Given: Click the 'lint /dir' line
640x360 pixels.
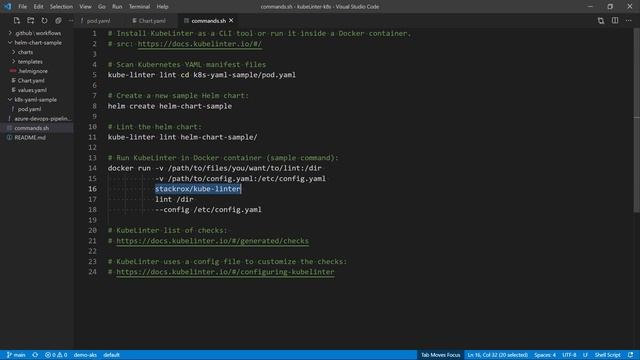Looking at the screenshot, I should 174,199.
